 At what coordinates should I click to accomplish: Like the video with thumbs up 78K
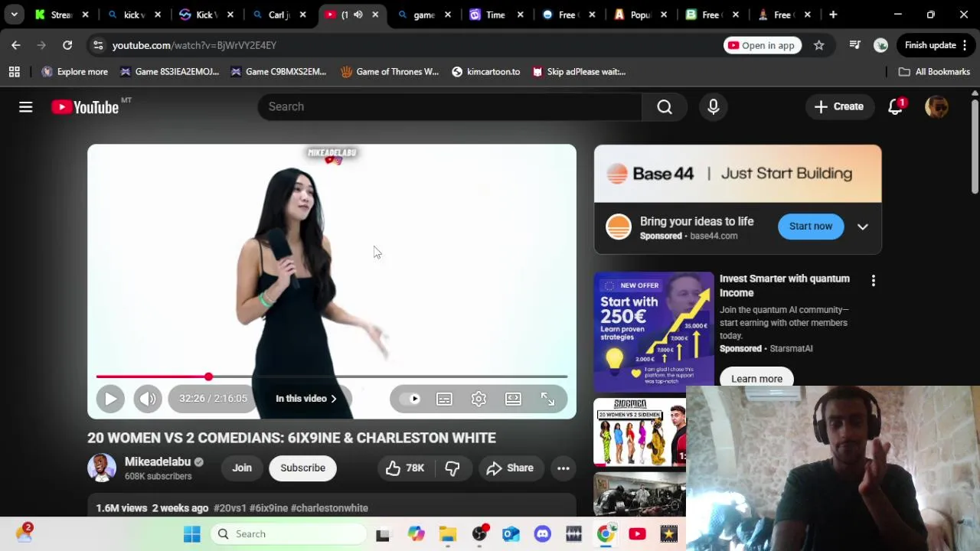click(x=405, y=468)
